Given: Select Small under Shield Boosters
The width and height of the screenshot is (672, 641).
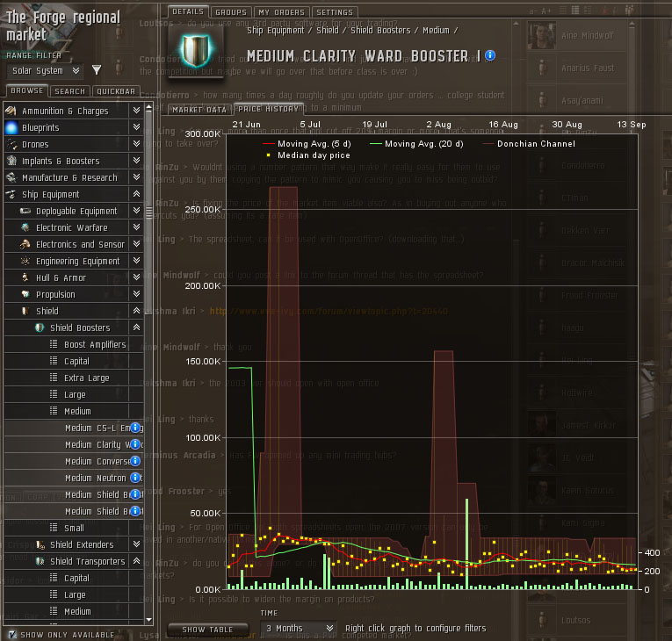Looking at the screenshot, I should [74, 528].
